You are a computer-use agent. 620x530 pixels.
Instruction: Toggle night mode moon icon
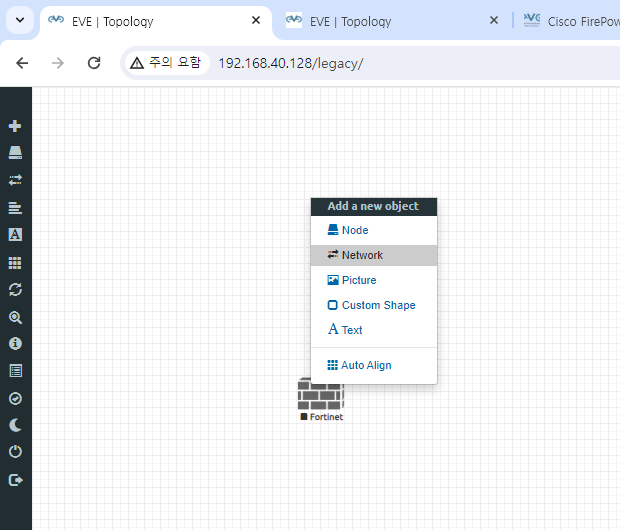click(x=15, y=425)
